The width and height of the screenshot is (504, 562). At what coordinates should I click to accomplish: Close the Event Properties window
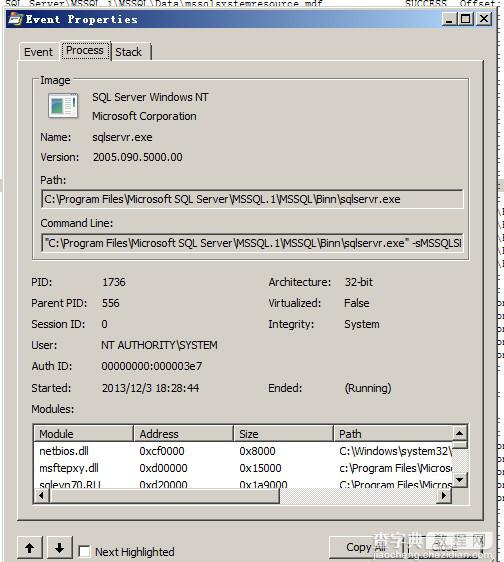pos(484,19)
